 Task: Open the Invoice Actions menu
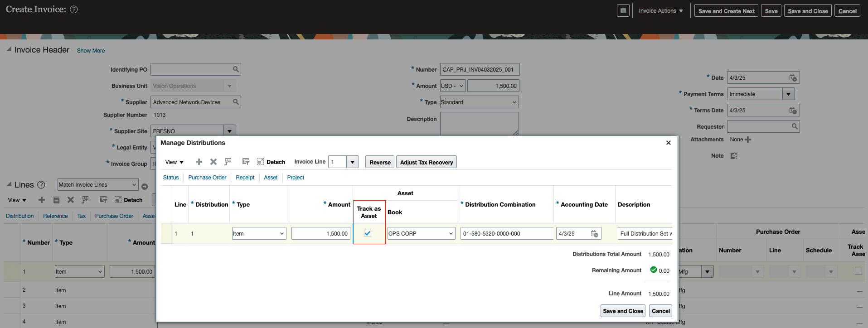point(661,11)
